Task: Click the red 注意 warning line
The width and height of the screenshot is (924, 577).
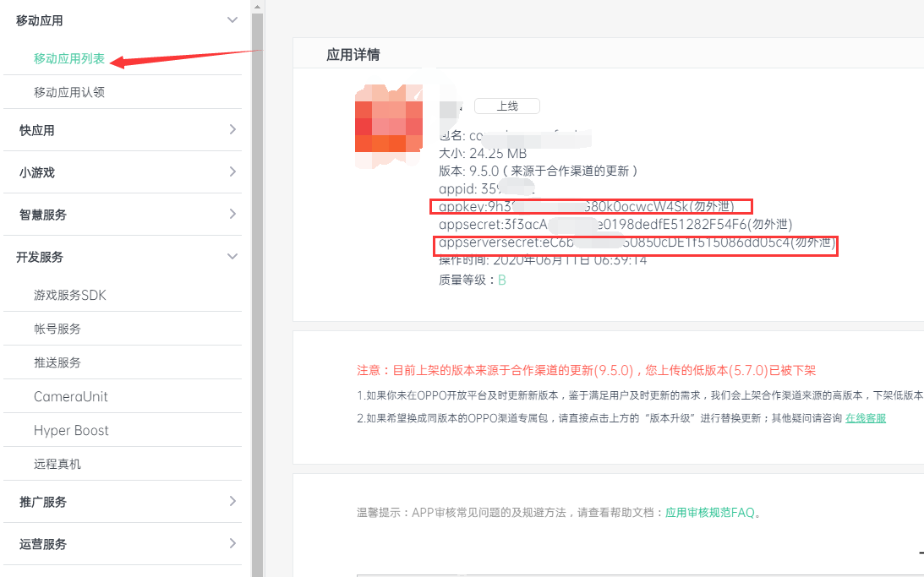Action: (587, 370)
